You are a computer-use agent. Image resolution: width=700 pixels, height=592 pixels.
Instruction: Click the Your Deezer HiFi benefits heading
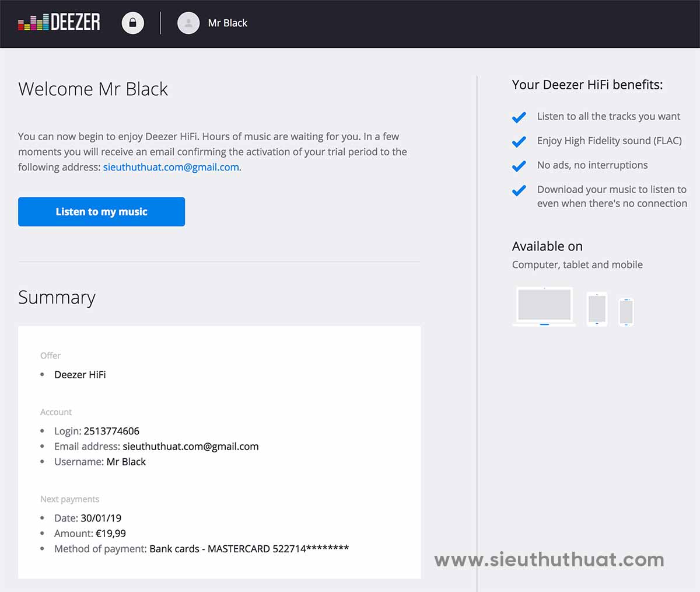click(587, 85)
